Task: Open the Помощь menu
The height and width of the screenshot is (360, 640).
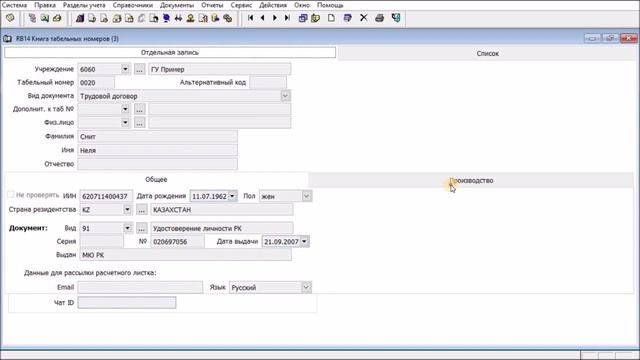Action: [330, 5]
